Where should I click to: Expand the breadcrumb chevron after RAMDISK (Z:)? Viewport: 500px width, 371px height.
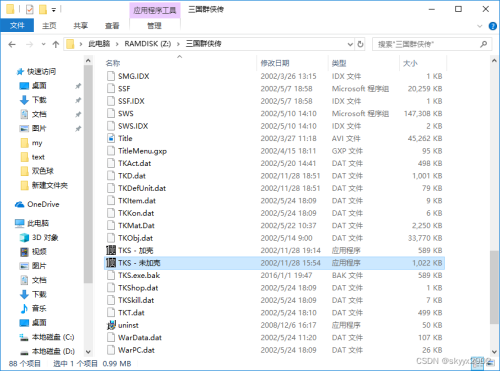pos(178,44)
